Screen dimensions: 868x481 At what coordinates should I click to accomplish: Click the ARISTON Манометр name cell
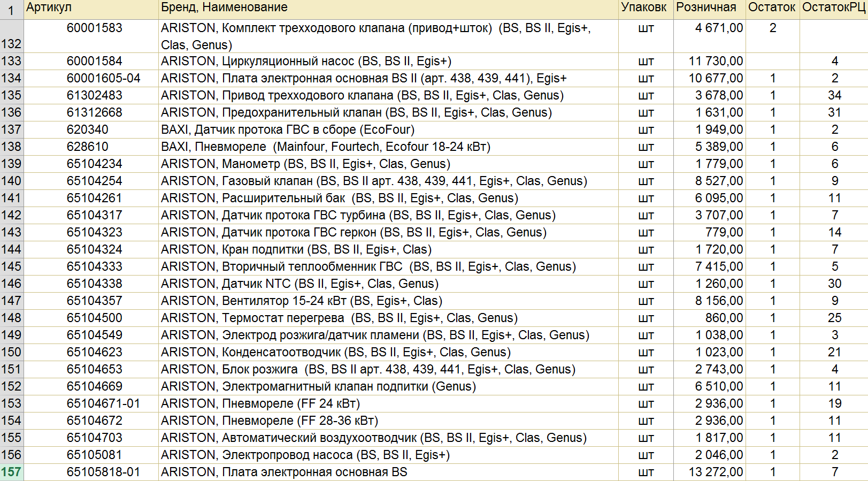[x=388, y=164]
